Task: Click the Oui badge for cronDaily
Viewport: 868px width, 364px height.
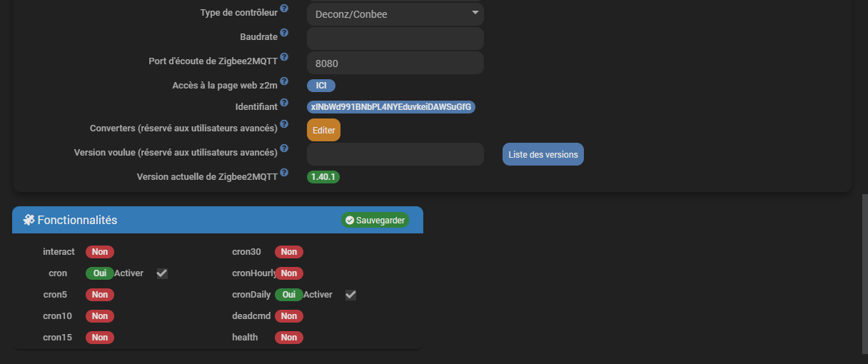Action: pos(289,295)
